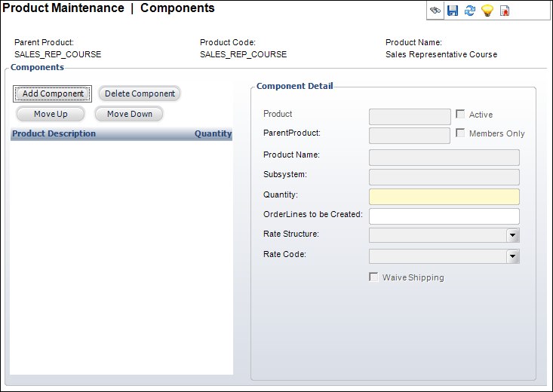
Task: Click the Move Down button
Action: pos(130,115)
